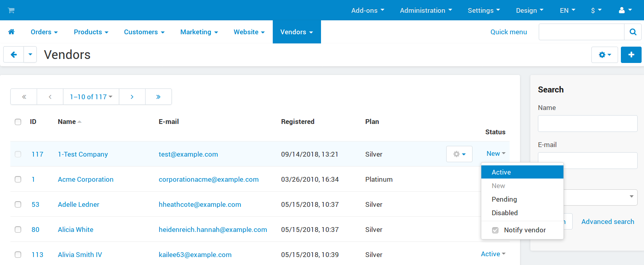The width and height of the screenshot is (644, 265).
Task: Jump to first page of vendors
Action: tap(24, 97)
